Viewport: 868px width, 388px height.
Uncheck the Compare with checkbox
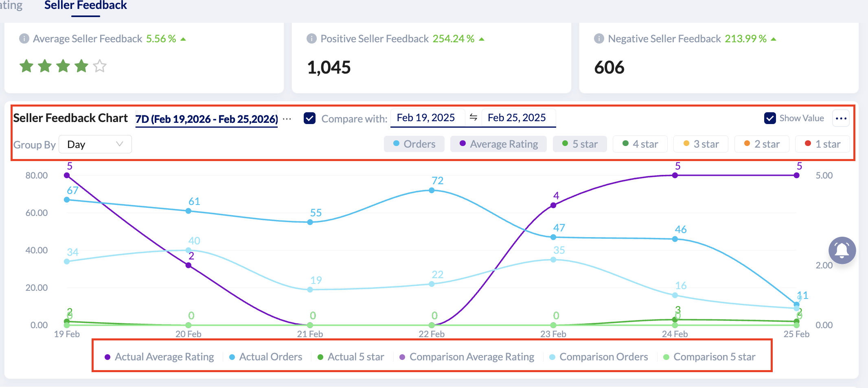309,118
